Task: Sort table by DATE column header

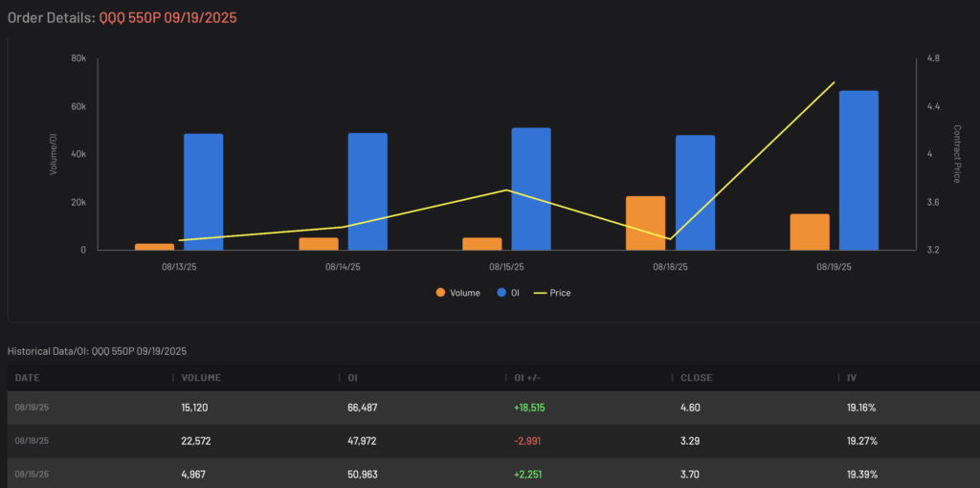Action: 27,378
